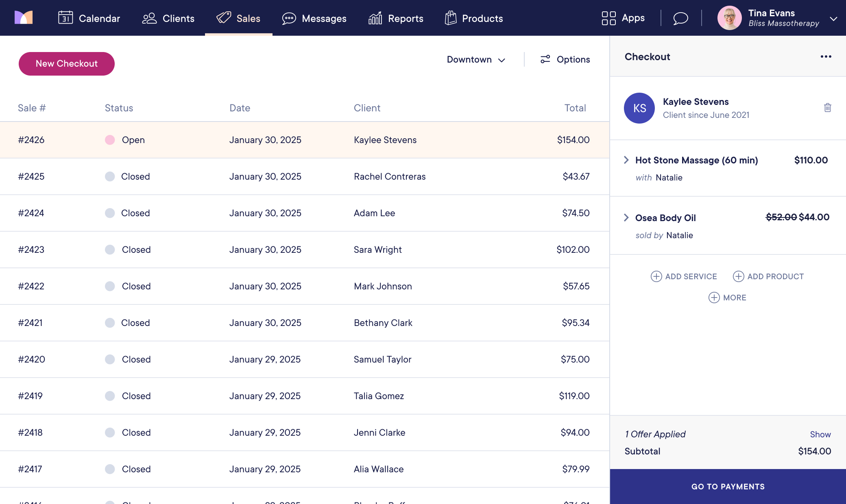
Task: Show the applied offer details
Action: click(x=820, y=434)
